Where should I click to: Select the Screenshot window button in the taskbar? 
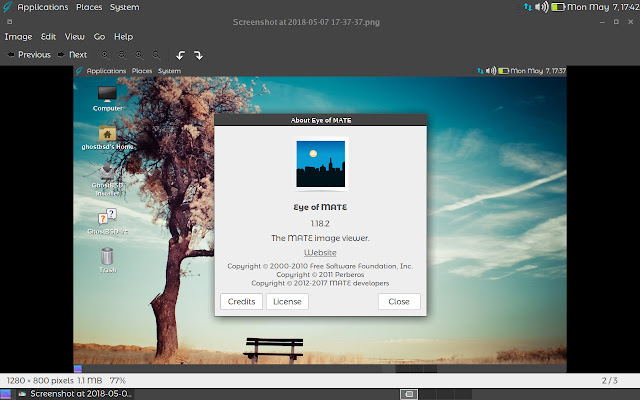[x=76, y=394]
